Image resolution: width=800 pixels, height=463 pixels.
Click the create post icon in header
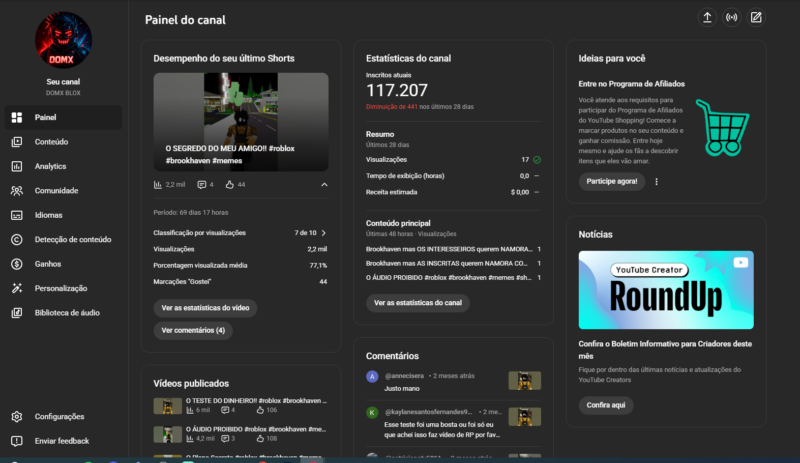coord(756,17)
